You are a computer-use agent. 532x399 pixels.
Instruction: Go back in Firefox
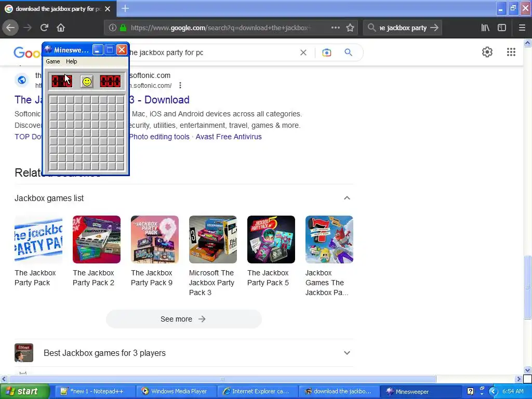point(10,28)
